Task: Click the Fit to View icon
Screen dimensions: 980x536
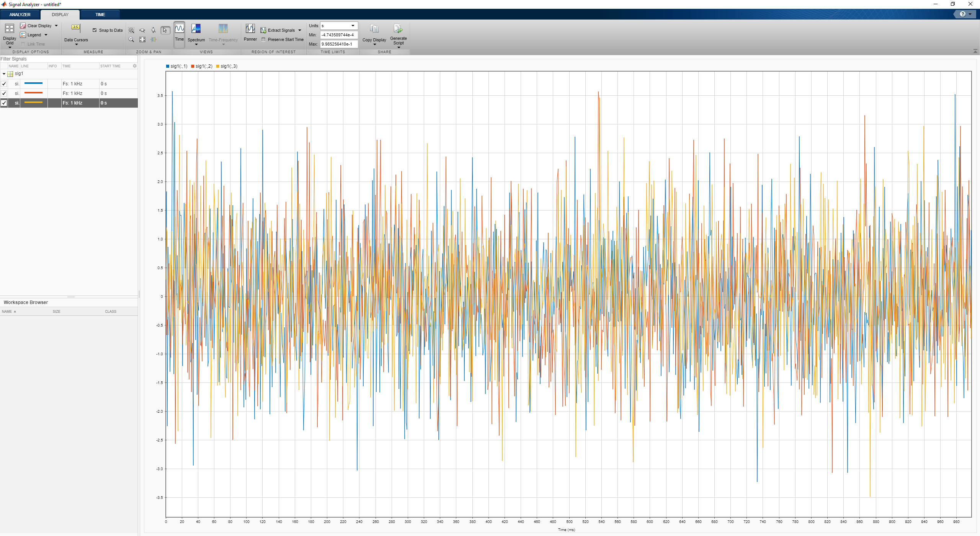Action: pos(142,39)
